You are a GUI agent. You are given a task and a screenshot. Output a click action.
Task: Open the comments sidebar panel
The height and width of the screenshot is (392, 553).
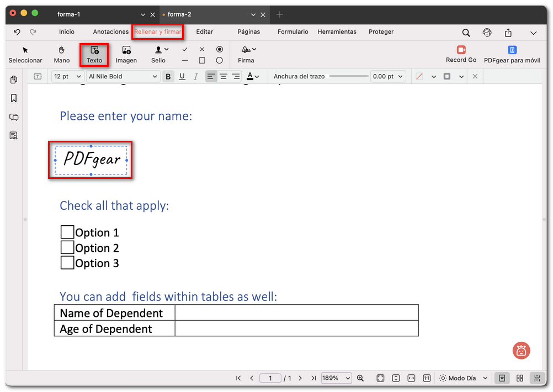click(x=14, y=117)
